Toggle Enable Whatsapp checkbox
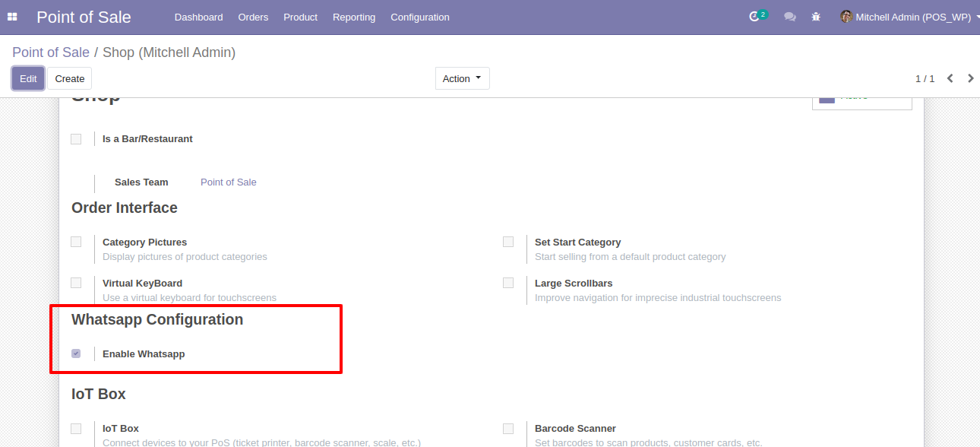This screenshot has width=980, height=447. coord(76,353)
